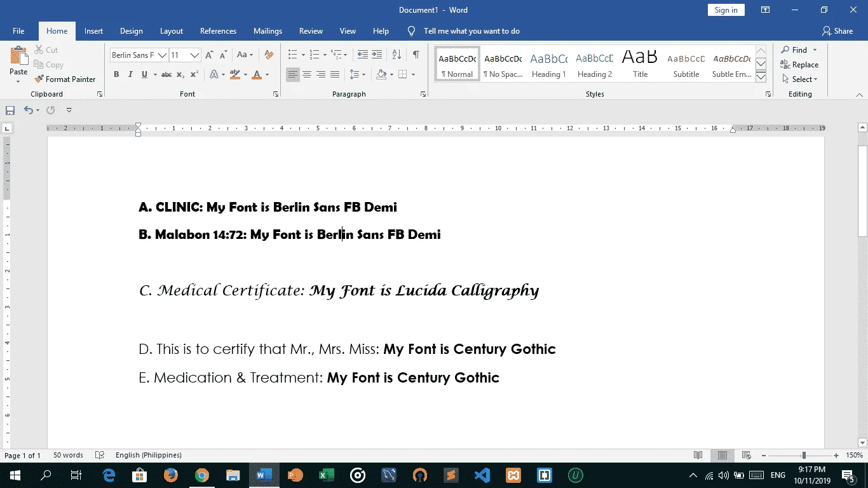Expand the Styles gallery more arrow
868x488 pixels.
761,78
